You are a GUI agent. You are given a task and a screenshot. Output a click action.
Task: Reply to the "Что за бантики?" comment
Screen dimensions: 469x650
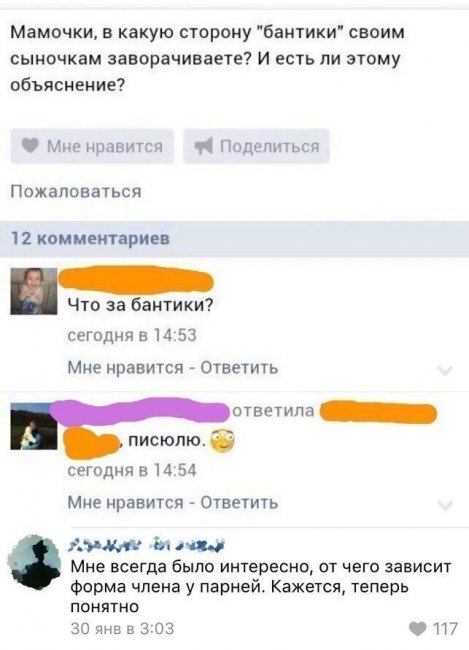pos(239,367)
